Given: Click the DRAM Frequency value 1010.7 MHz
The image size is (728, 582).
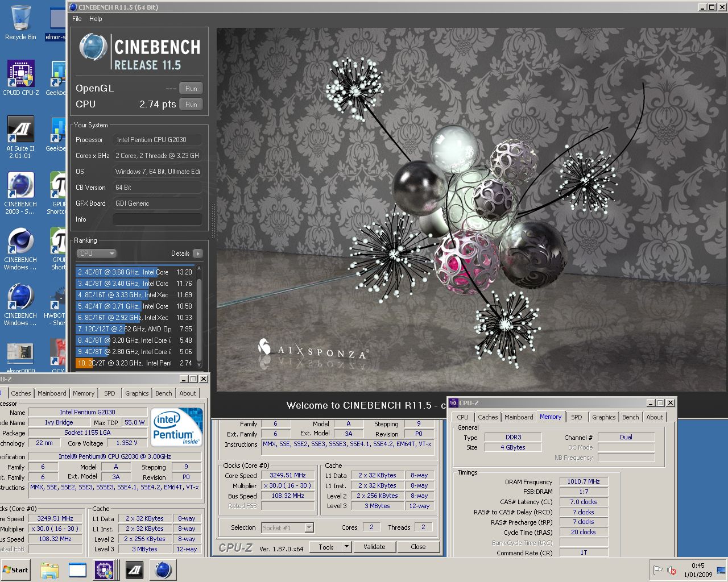Looking at the screenshot, I should [x=584, y=481].
